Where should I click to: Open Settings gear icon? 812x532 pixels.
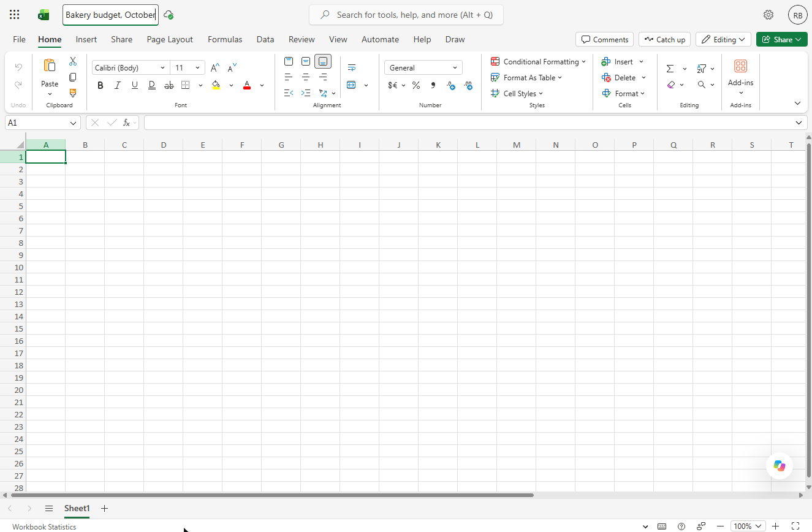pos(768,15)
